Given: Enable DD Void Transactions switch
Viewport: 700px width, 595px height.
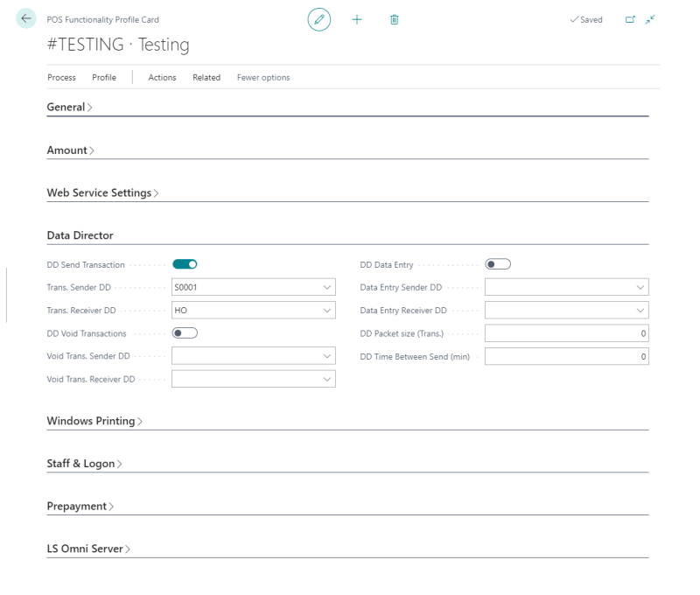Looking at the screenshot, I should coord(185,333).
